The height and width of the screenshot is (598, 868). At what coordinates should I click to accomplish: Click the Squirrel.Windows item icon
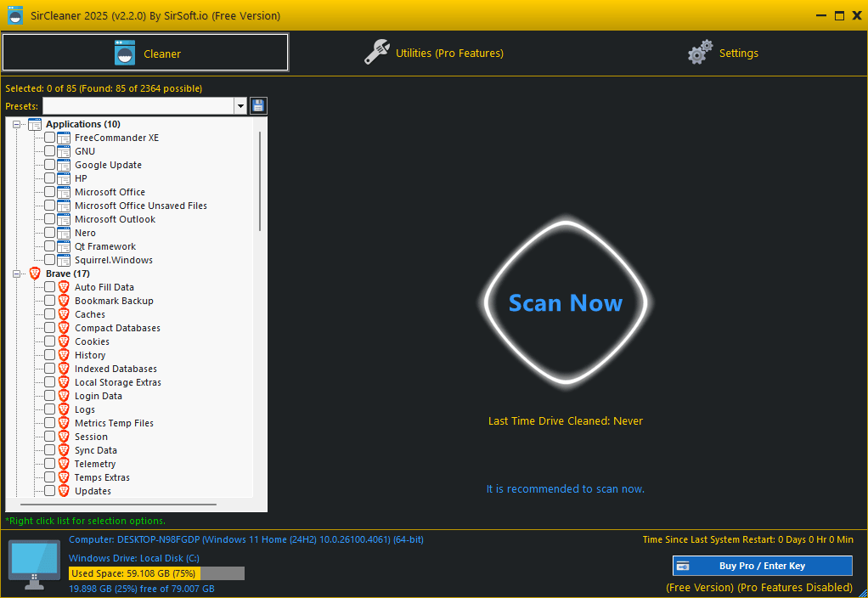(x=64, y=260)
